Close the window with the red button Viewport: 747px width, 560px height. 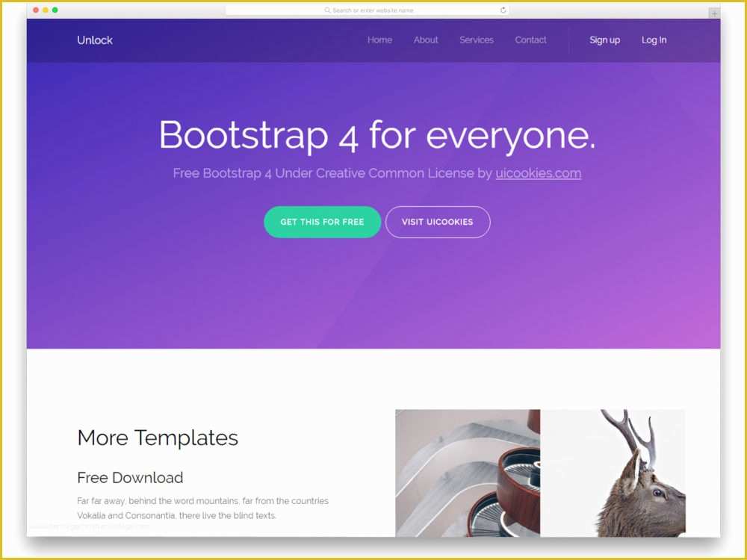click(x=36, y=10)
